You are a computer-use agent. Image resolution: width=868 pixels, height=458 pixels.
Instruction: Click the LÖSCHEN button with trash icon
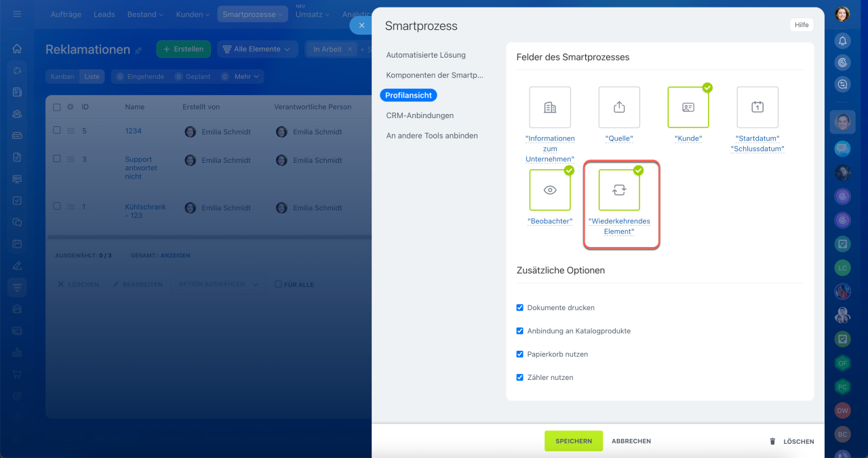[x=791, y=441]
